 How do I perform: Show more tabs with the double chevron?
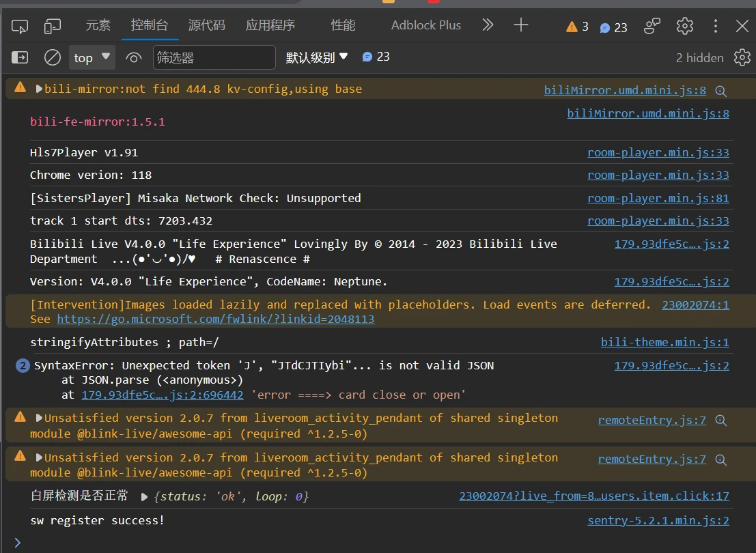(488, 25)
